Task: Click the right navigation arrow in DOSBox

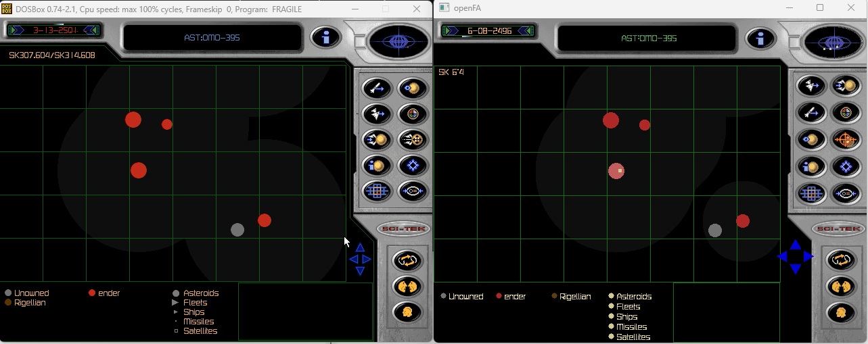Action: 367,259
